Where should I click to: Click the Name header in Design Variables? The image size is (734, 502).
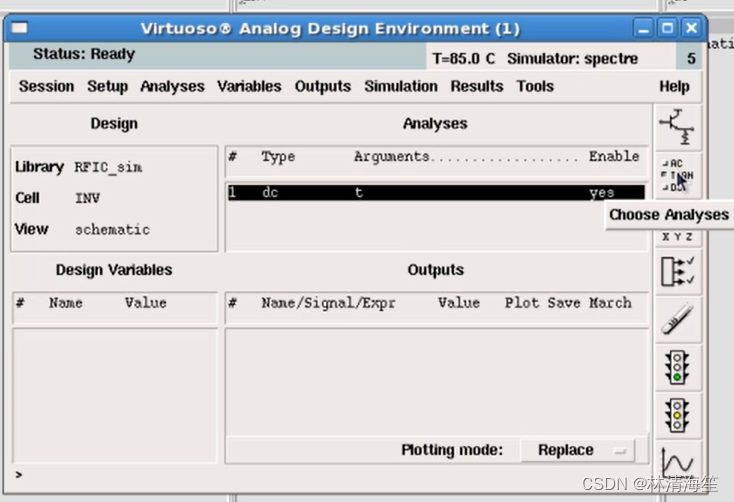pyautogui.click(x=66, y=303)
